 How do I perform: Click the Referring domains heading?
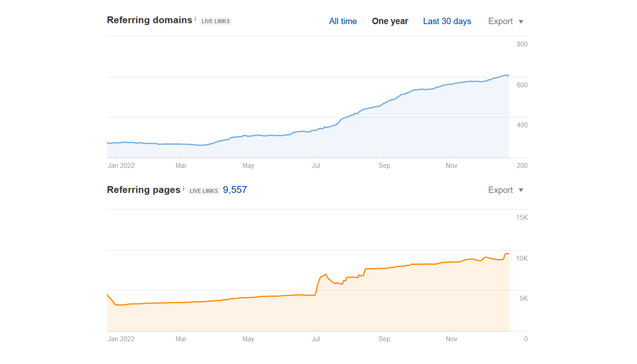(x=150, y=20)
